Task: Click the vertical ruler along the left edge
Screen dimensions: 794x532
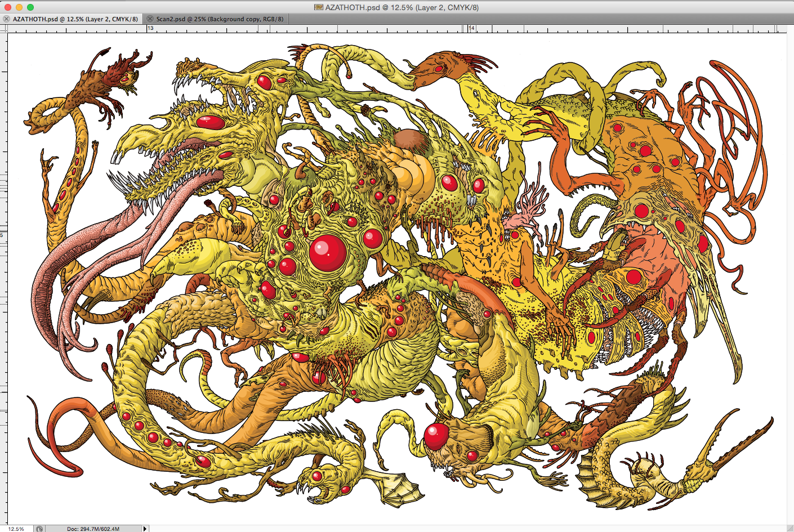Action: [3, 281]
